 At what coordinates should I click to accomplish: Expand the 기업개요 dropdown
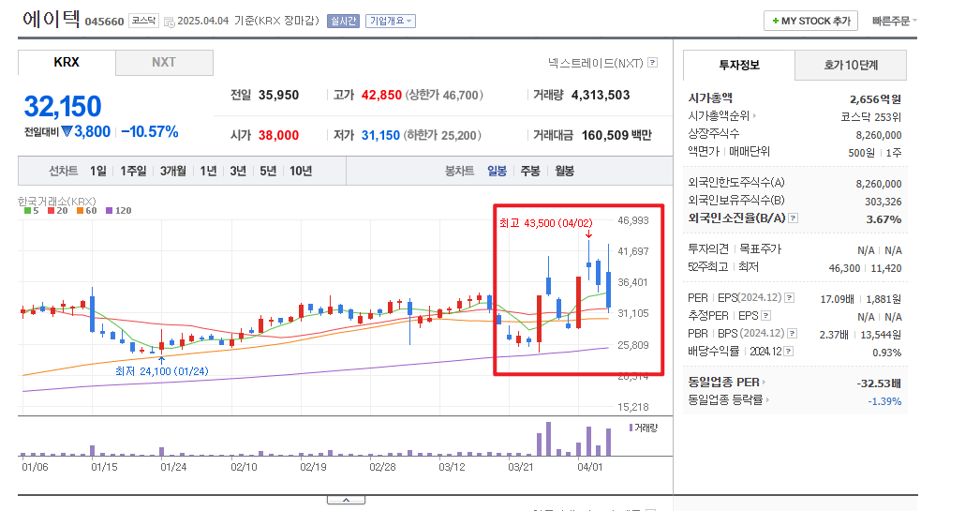click(x=391, y=22)
